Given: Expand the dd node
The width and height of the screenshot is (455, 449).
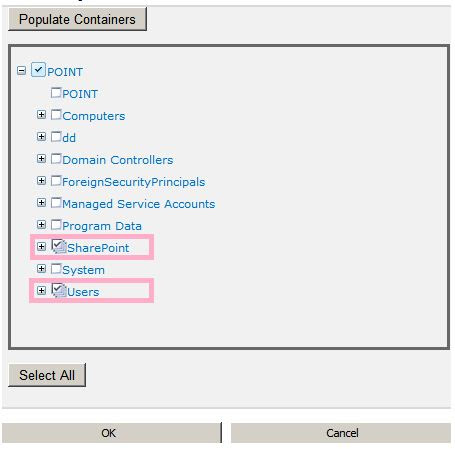Looking at the screenshot, I should pyautogui.click(x=41, y=137).
